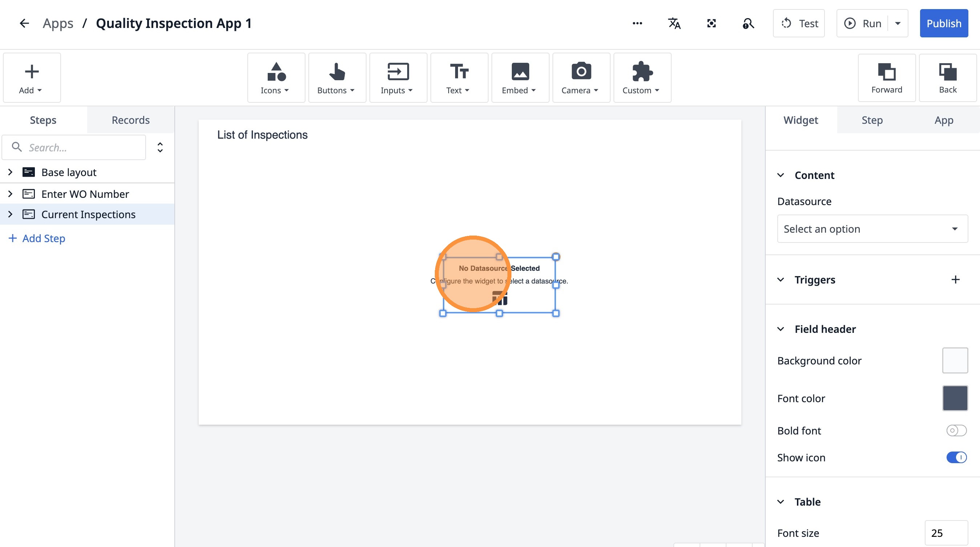Bring widget Forward in layer order

886,78
